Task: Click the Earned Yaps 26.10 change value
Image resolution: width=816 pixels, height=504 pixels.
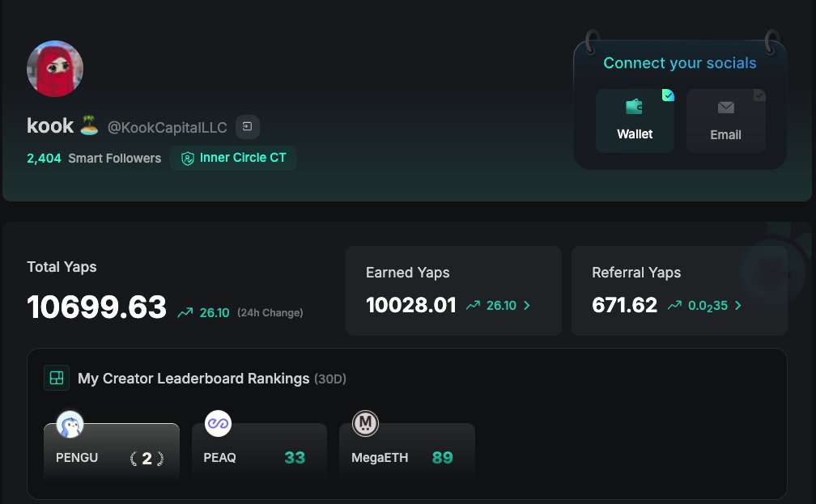Action: pyautogui.click(x=501, y=305)
